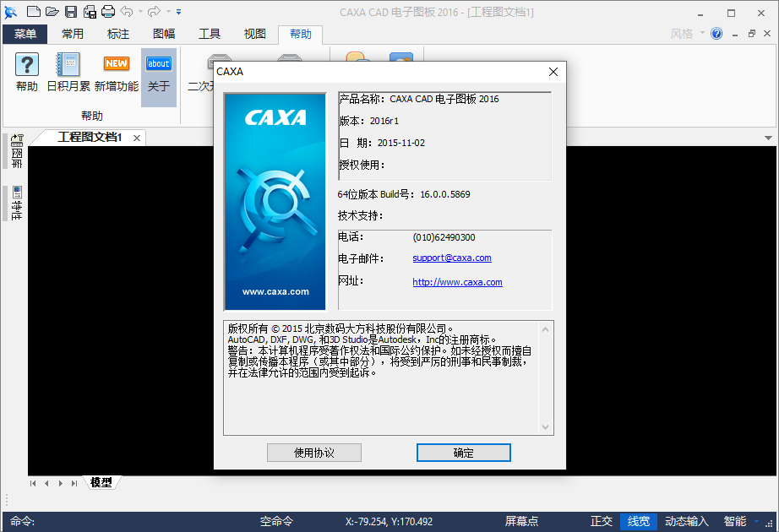Viewport: 779px width, 532px height.
Task: Close the CAXA about dialog
Action: pyautogui.click(x=553, y=72)
